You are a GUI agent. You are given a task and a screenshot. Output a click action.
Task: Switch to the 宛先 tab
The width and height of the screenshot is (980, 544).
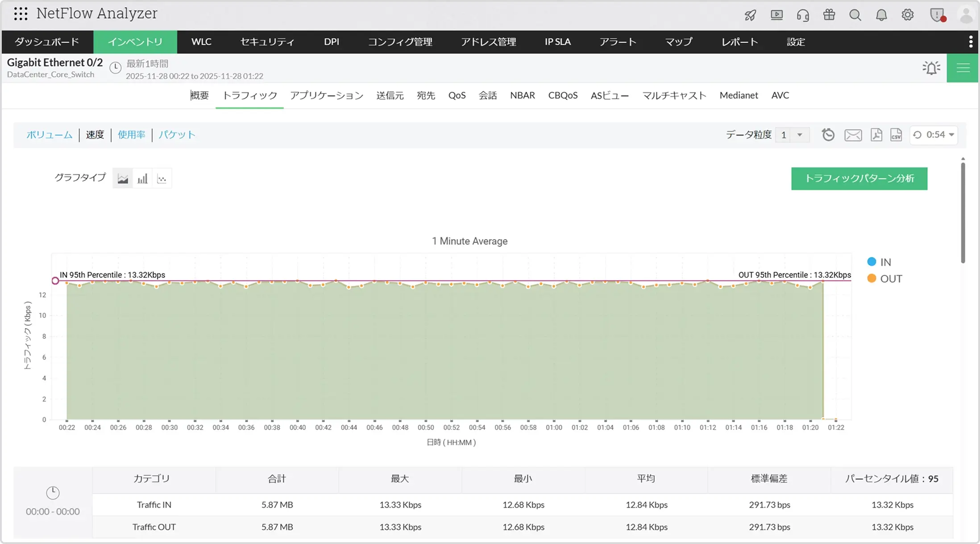click(x=426, y=95)
